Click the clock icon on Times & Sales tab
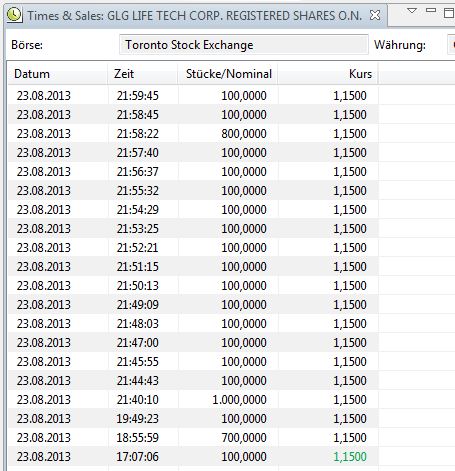This screenshot has width=455, height=471. pos(14,15)
